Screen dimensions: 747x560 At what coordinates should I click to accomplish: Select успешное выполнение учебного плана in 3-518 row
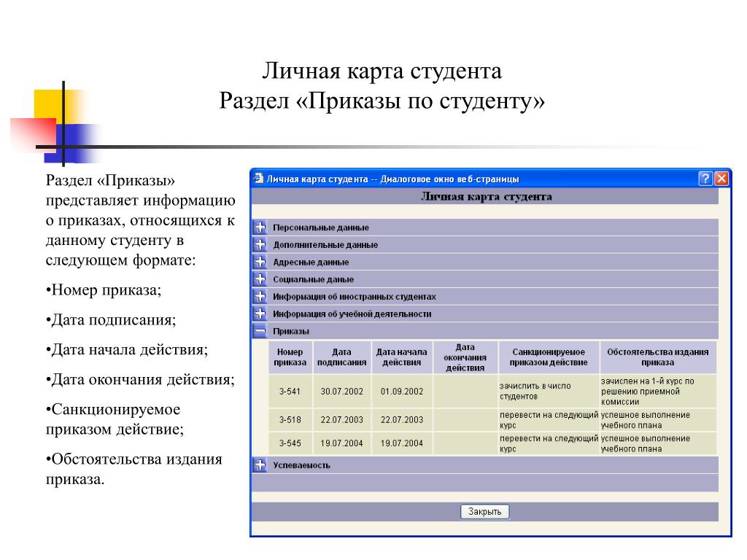pyautogui.click(x=657, y=419)
